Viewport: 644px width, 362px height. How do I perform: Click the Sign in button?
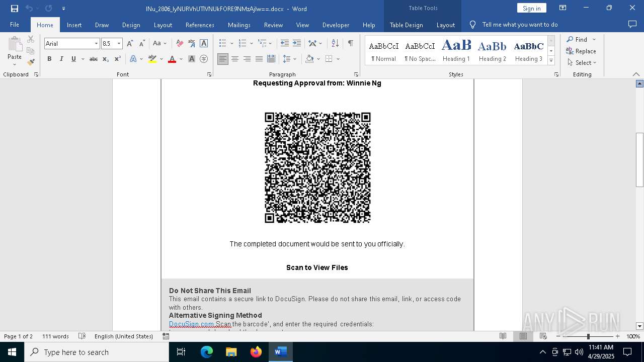coord(531,8)
